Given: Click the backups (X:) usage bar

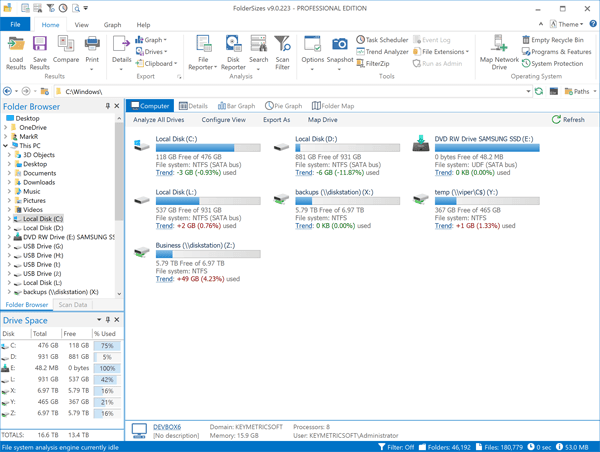Looking at the screenshot, I should (347, 201).
